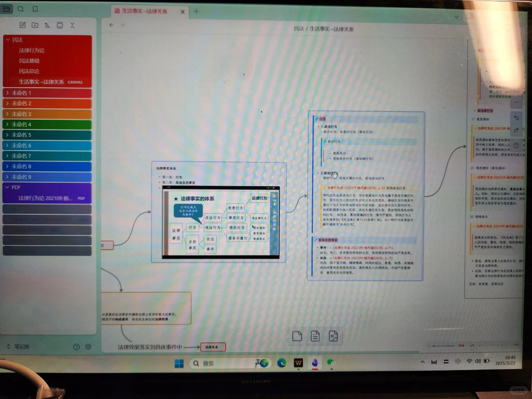This screenshot has height=399, width=532.
Task: Open the taskbar volume control
Action: coord(478,361)
